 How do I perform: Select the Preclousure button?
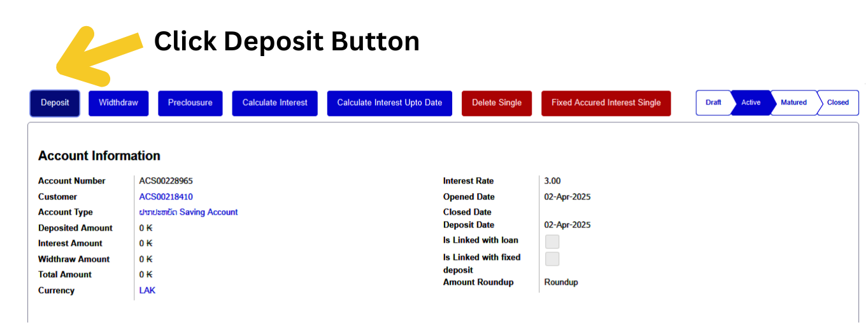(x=190, y=103)
